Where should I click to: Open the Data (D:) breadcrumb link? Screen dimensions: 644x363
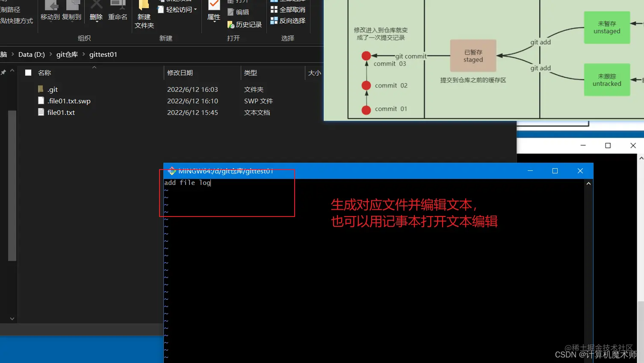[32, 54]
